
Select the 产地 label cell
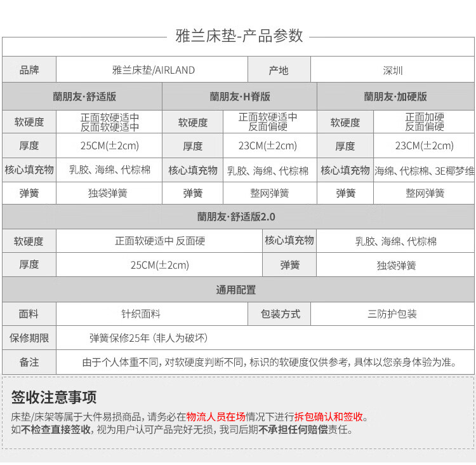[x=279, y=71]
